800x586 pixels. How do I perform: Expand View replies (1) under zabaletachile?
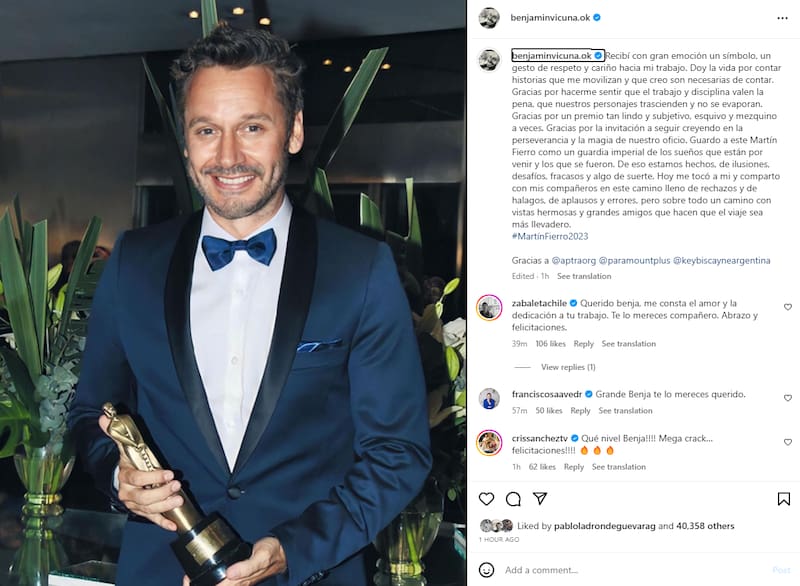[568, 367]
